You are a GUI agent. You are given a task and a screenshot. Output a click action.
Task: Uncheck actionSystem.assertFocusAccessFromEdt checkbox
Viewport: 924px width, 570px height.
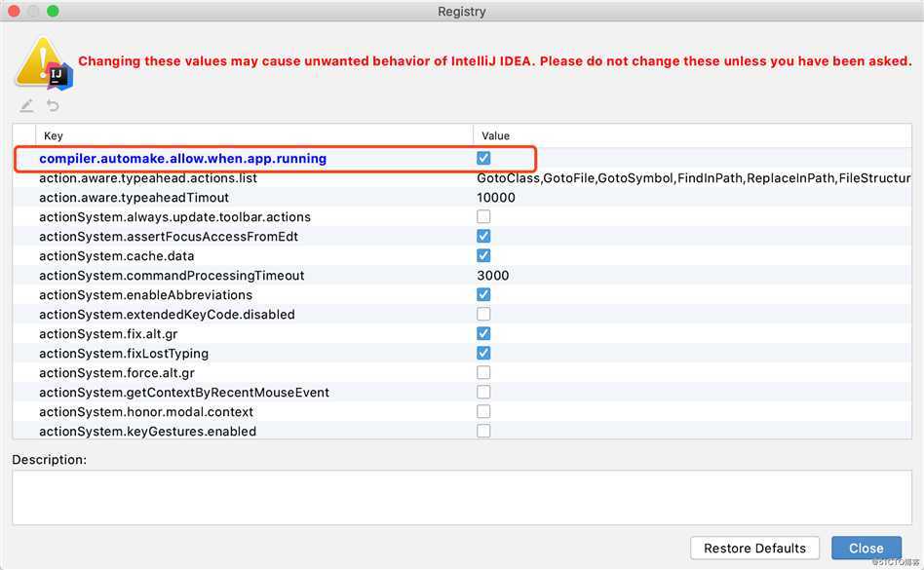point(483,236)
